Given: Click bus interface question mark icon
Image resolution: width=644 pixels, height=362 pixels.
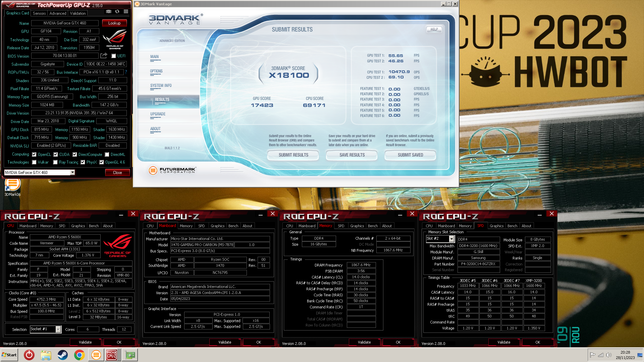Looking at the screenshot, I should (126, 72).
